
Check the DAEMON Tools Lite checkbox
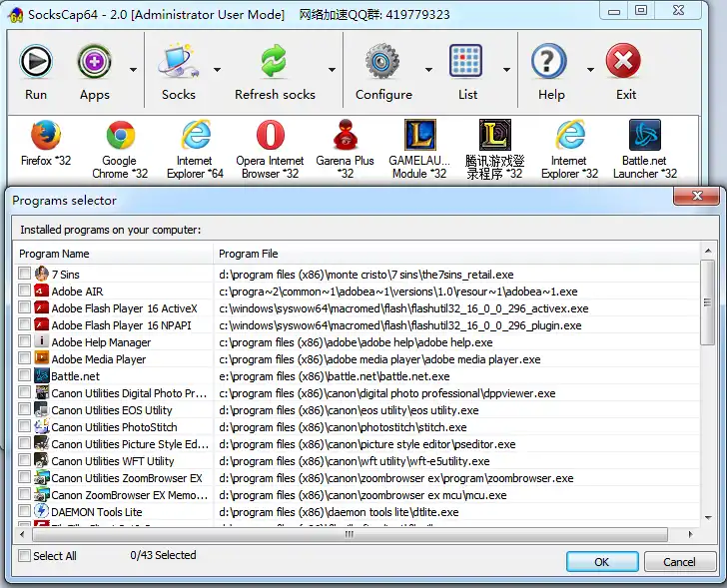point(24,511)
